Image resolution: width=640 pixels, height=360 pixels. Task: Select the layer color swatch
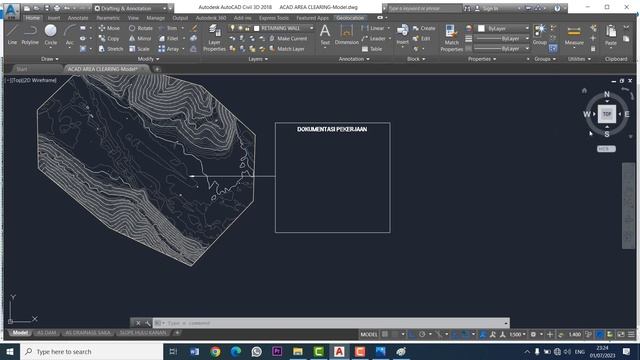[257, 28]
